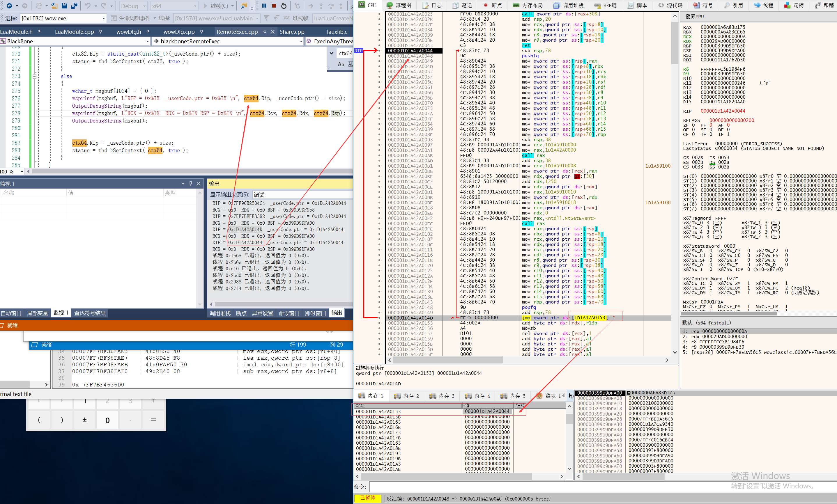837x504 pixels.
Task: Click the Restart debugging icon
Action: coord(284,6)
